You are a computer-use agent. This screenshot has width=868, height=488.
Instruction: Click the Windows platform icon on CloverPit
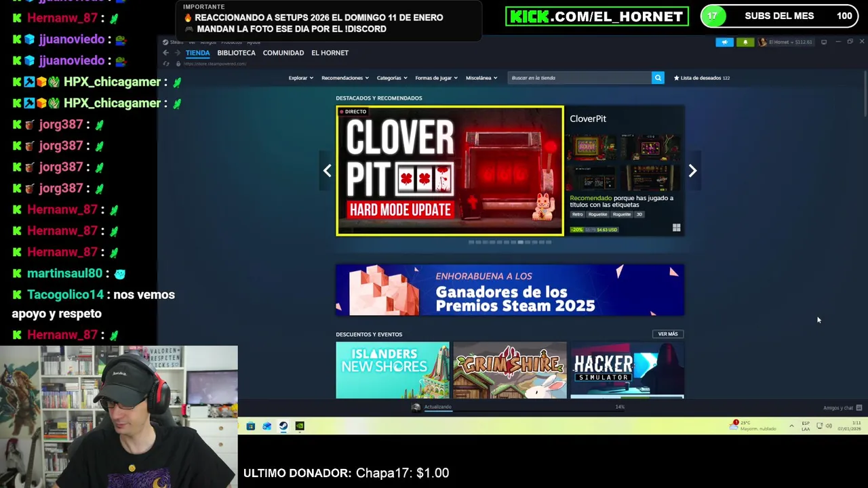pyautogui.click(x=676, y=228)
